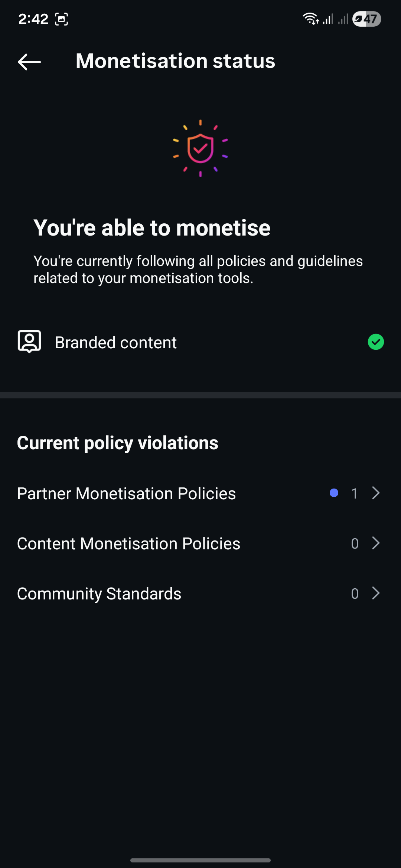The width and height of the screenshot is (401, 868).
Task: Tap the battery indicator showing 47
Action: pyautogui.click(x=367, y=19)
